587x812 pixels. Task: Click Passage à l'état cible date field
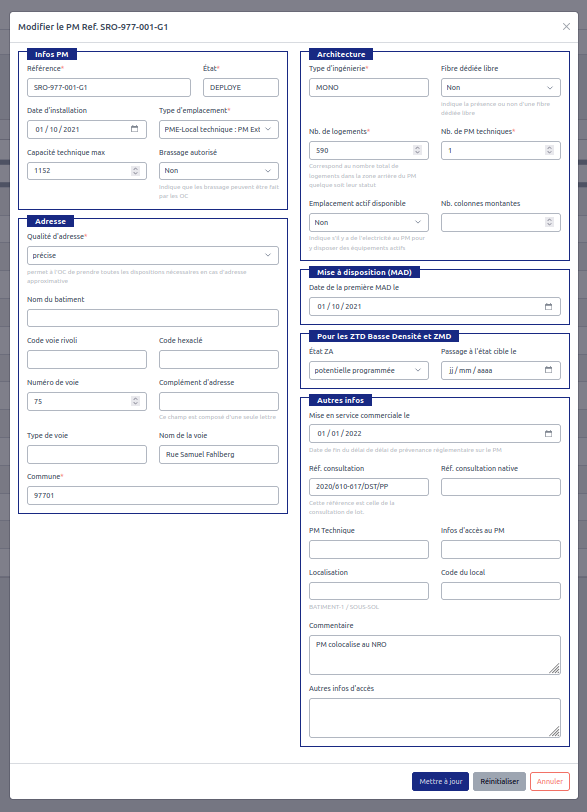[x=501, y=370]
